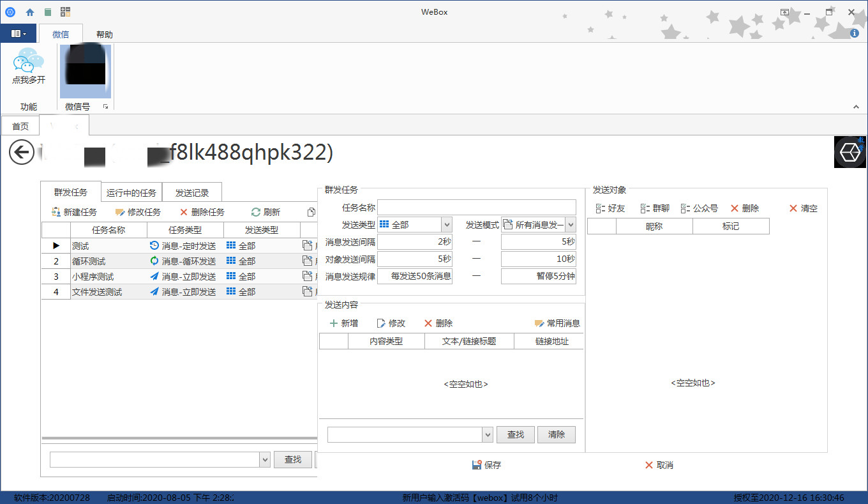Click the 内容类型 column header
Viewport: 868px width, 504px height.
click(x=386, y=341)
